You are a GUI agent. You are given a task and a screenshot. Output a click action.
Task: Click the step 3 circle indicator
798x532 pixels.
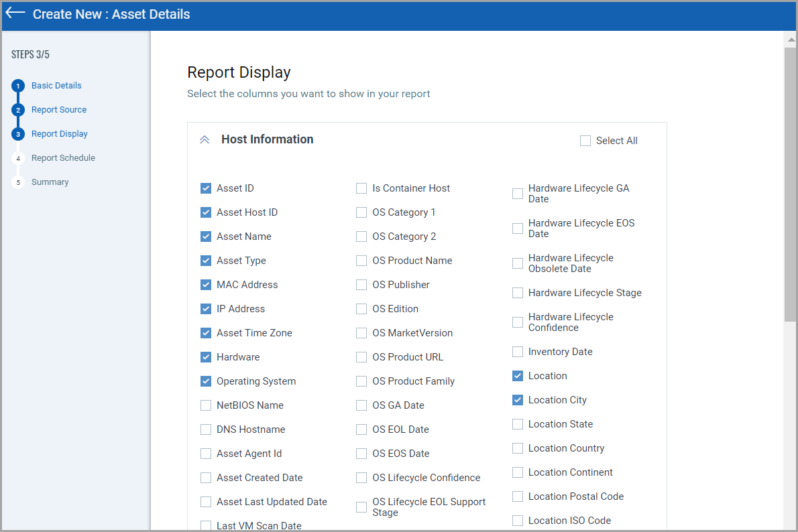(x=17, y=134)
